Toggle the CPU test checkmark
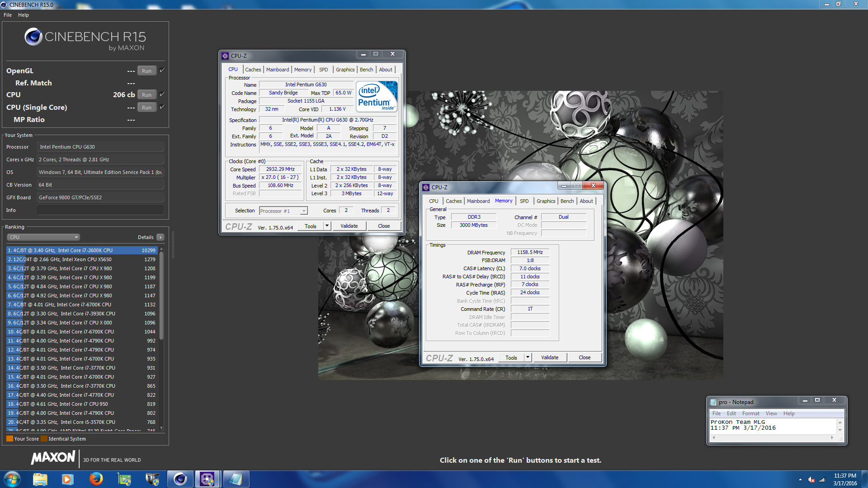 point(162,94)
